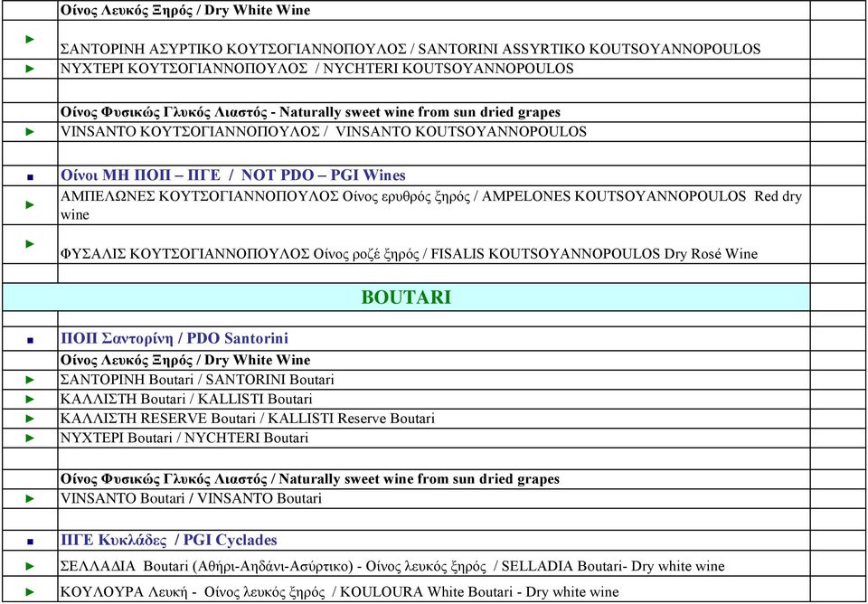Select the SANTORINI ASSYRTIKO KOUTSOYANNOPOULOS row text
Image resolution: width=868 pixels, height=604 pixels.
410,49
